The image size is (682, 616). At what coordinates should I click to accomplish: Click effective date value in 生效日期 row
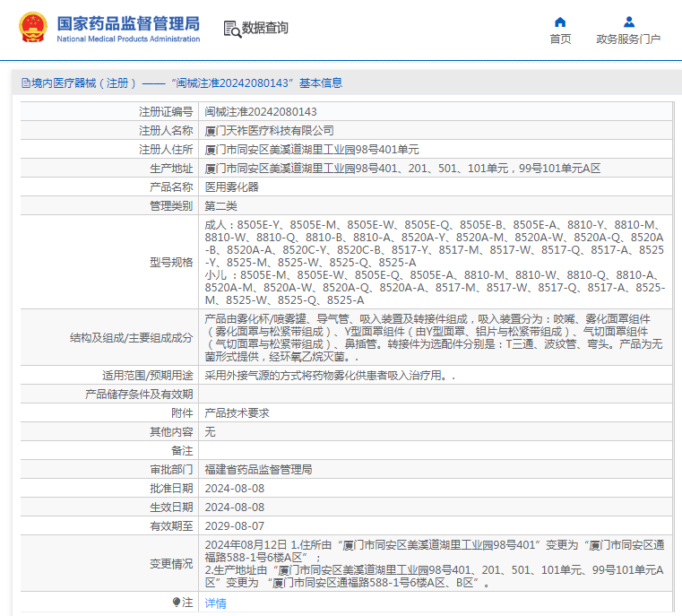pyautogui.click(x=235, y=508)
